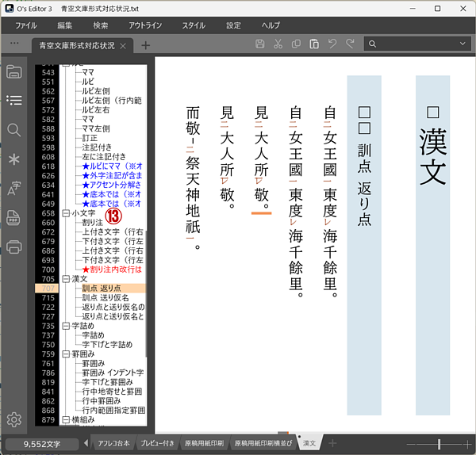The width and height of the screenshot is (476, 455).
Task: Collapse the 横組み outline node
Action: 66,419
